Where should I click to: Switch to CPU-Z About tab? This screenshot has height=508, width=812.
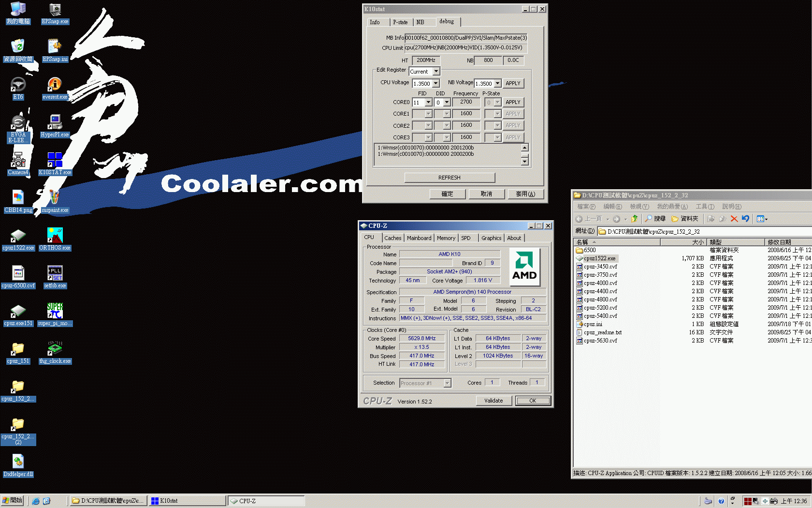click(x=514, y=238)
